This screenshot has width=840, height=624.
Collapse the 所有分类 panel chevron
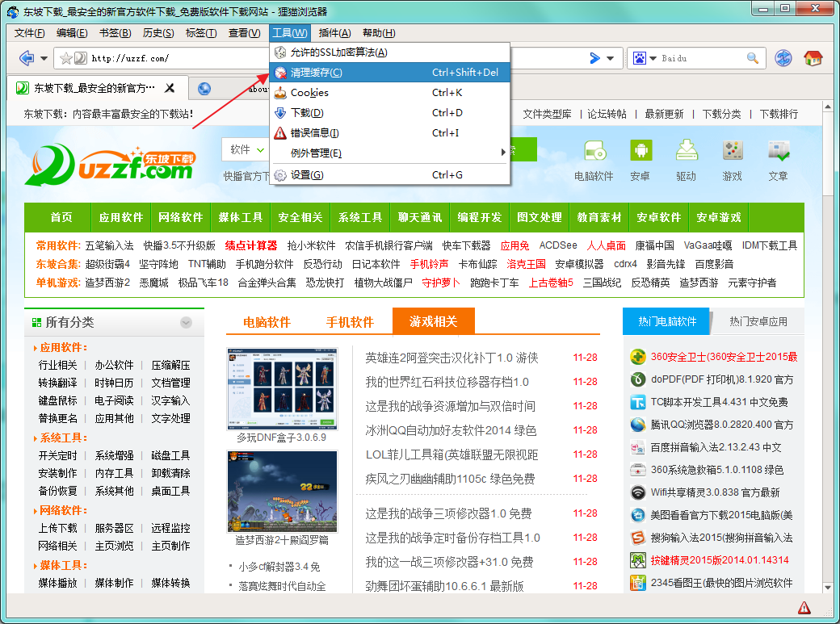(186, 322)
